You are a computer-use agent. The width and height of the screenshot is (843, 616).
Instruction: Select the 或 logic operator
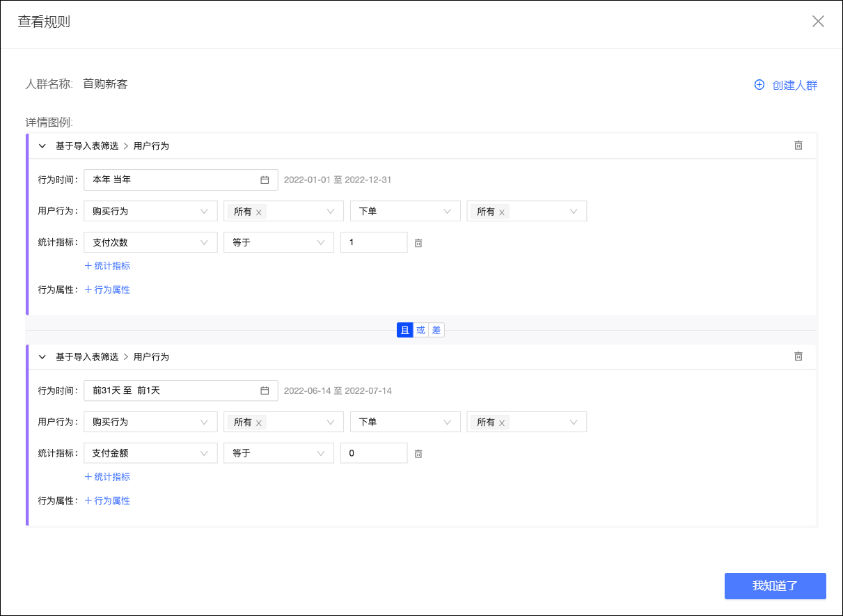tap(420, 330)
